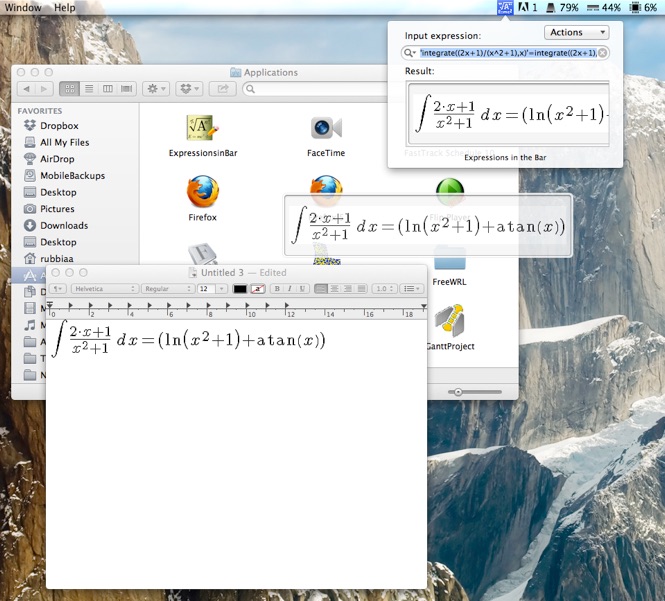
Task: Switch Finder to column view
Action: [108, 89]
